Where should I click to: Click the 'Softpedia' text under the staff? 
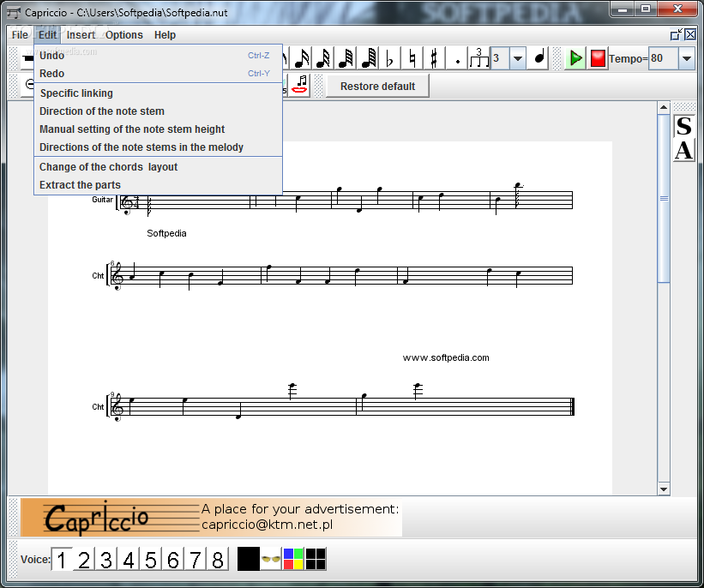pos(166,233)
